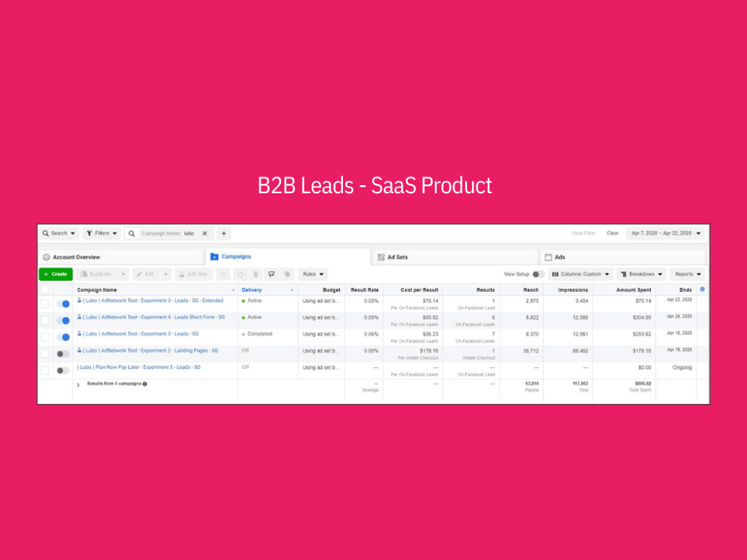Click the magnifier icon in the filter bar
The width and height of the screenshot is (747, 560).
[132, 233]
